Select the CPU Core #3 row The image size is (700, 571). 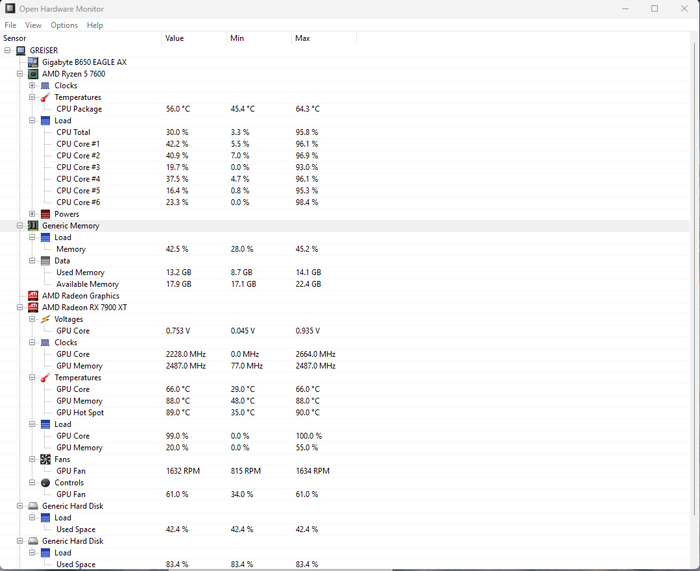click(x=345, y=167)
